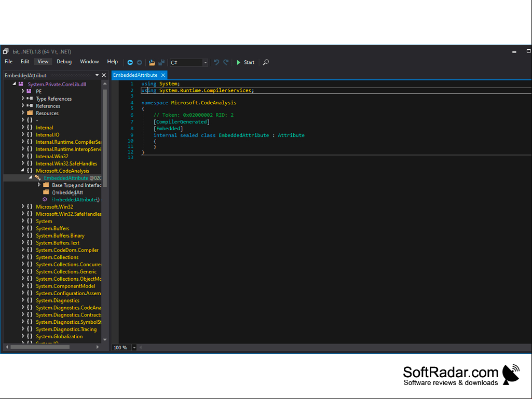532x399 pixels.
Task: Click the tree horizontal scrollbar left arrow
Action: 7,347
